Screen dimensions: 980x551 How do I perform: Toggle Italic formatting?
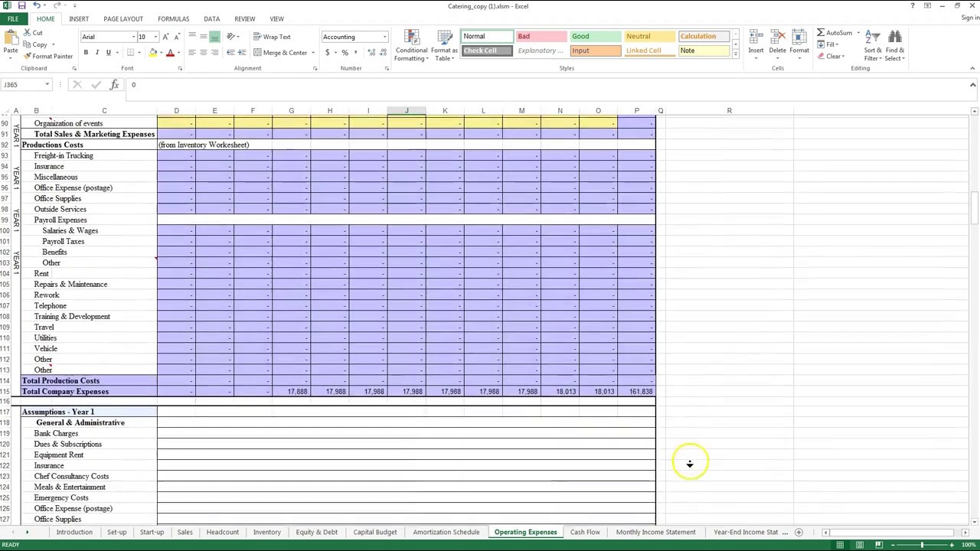97,53
